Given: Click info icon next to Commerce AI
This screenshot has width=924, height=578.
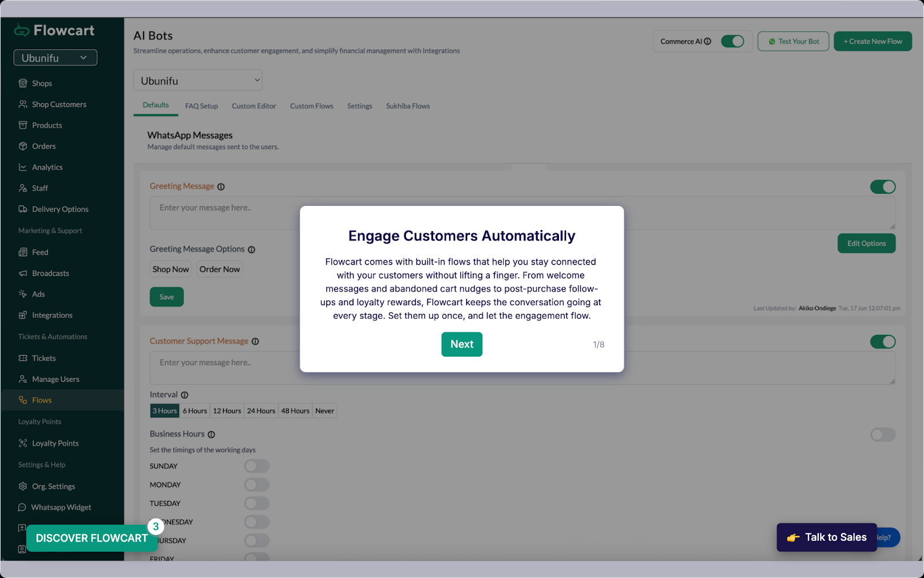Looking at the screenshot, I should [x=707, y=41].
